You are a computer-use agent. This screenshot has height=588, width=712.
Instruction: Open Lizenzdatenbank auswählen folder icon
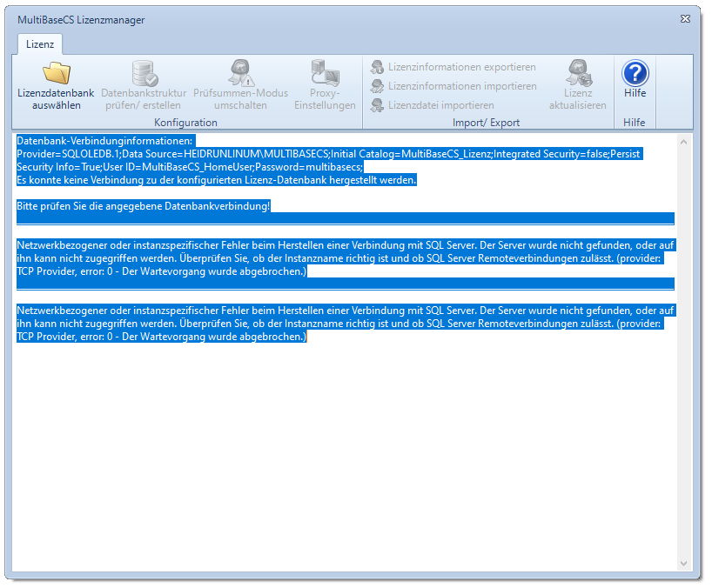tap(57, 72)
